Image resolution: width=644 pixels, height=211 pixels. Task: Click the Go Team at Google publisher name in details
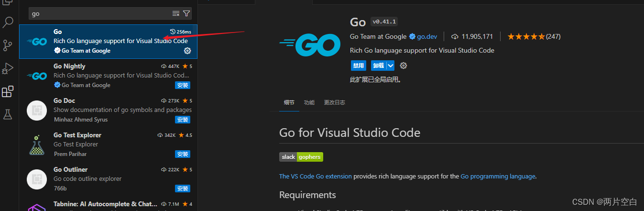[x=378, y=36]
